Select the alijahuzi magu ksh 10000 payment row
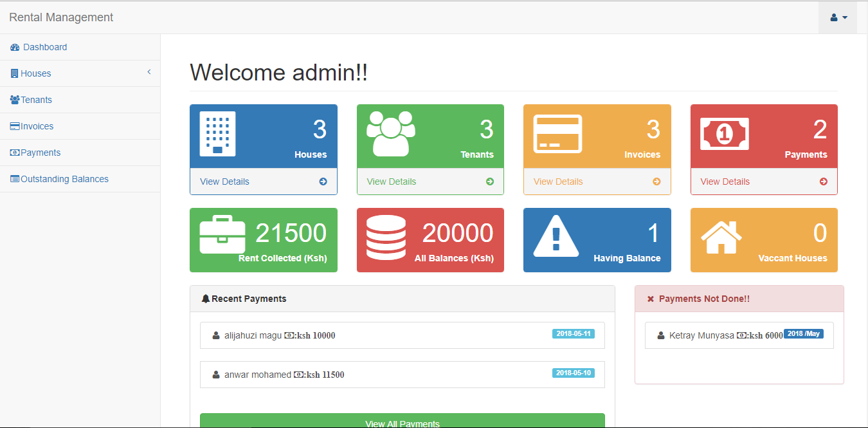 click(402, 335)
